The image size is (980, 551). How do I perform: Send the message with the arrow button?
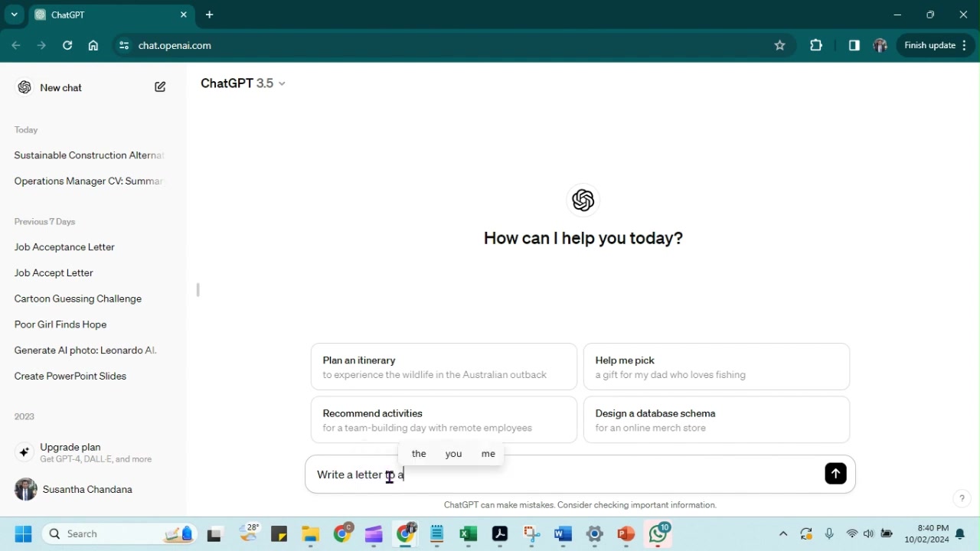pos(835,474)
